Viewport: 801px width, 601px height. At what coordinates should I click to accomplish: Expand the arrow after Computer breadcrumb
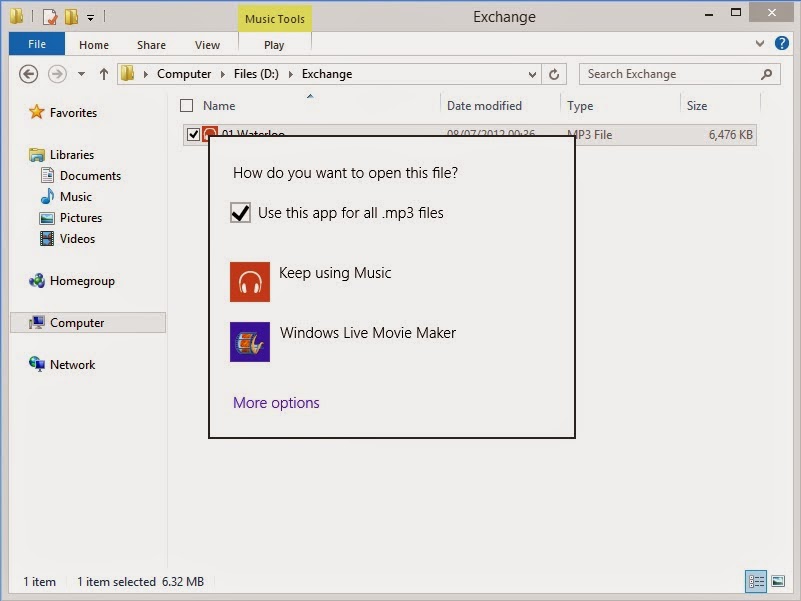tap(223, 75)
